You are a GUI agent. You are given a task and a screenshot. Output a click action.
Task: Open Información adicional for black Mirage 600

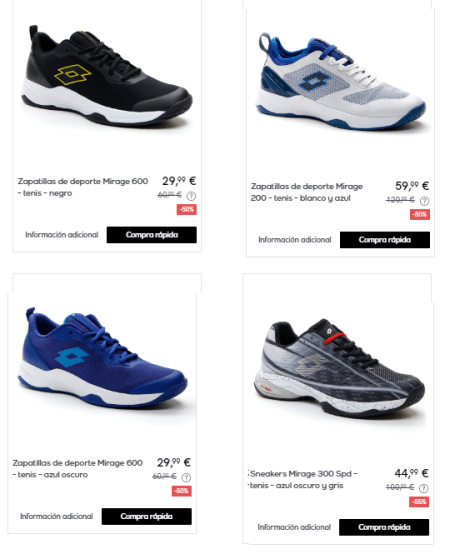click(x=62, y=235)
